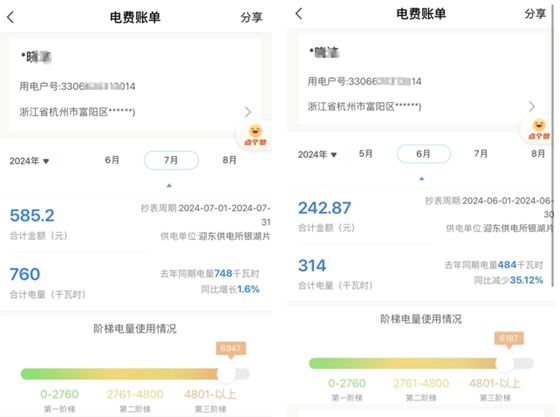This screenshot has height=417, width=560.
Task: Open account details chevron on right screen
Action: tap(532, 106)
